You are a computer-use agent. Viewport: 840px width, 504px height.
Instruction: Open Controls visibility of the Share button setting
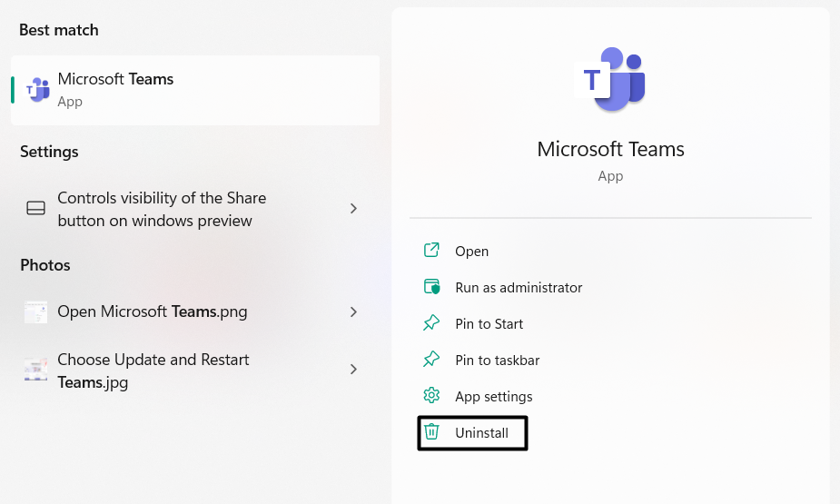click(x=195, y=209)
